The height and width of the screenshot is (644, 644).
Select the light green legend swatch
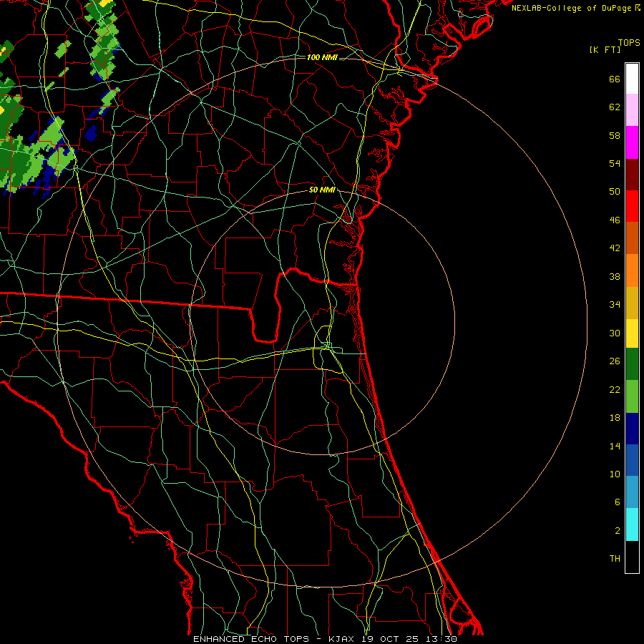click(x=632, y=396)
